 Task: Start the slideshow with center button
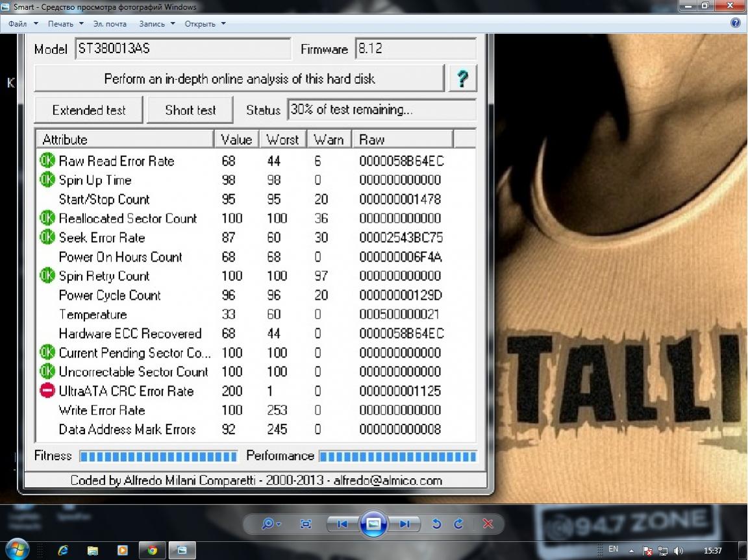click(373, 524)
